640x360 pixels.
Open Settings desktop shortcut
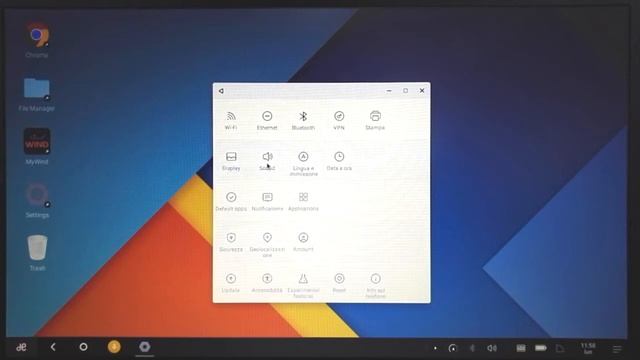[x=37, y=200]
